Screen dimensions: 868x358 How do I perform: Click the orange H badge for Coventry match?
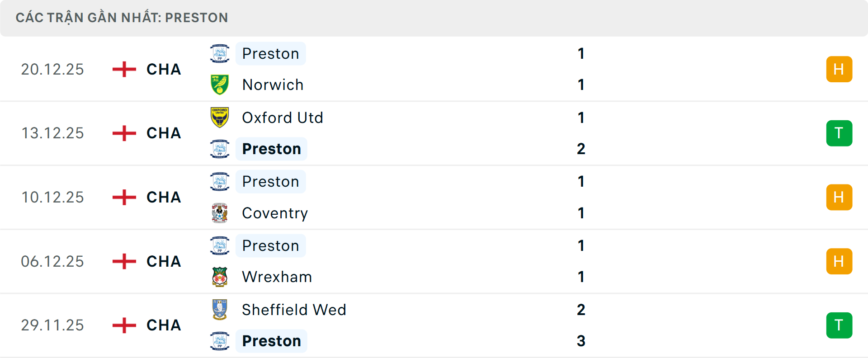(x=839, y=198)
